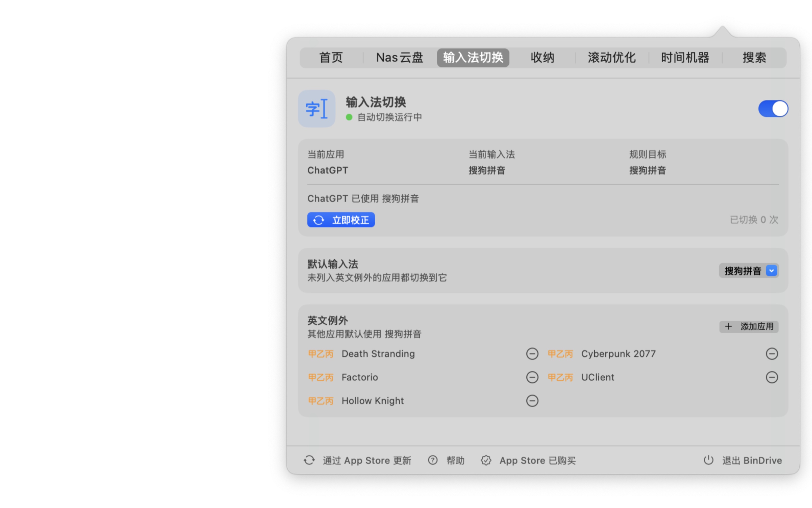Click the ChatGPT current app value

[x=328, y=170]
